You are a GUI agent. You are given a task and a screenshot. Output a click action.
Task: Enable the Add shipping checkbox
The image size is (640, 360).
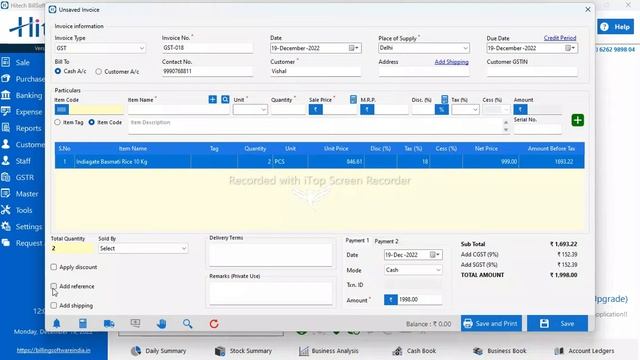[54, 305]
